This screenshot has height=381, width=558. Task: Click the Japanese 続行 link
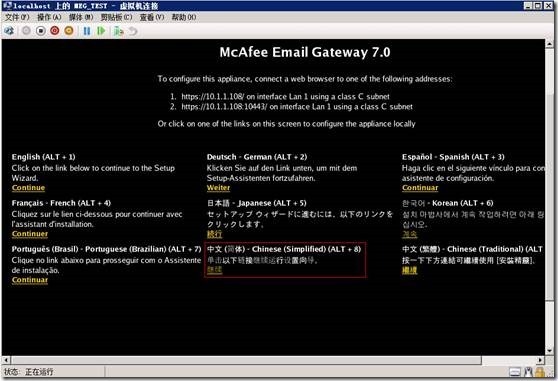(214, 234)
